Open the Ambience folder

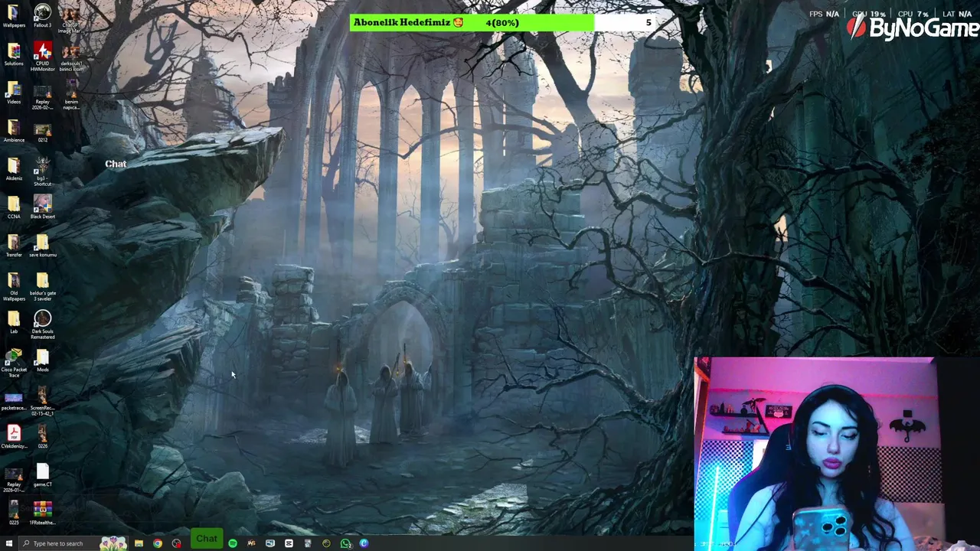point(14,131)
